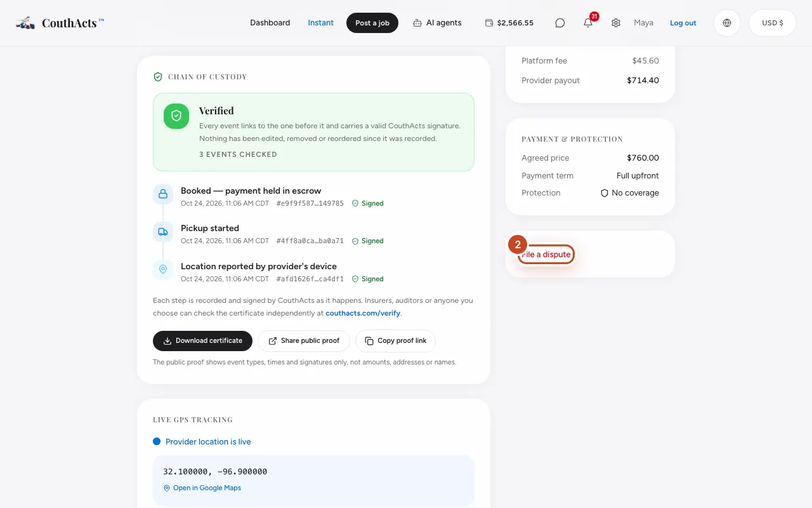Viewport: 812px width, 508px height.
Task: Open the notifications bell
Action: (588, 23)
